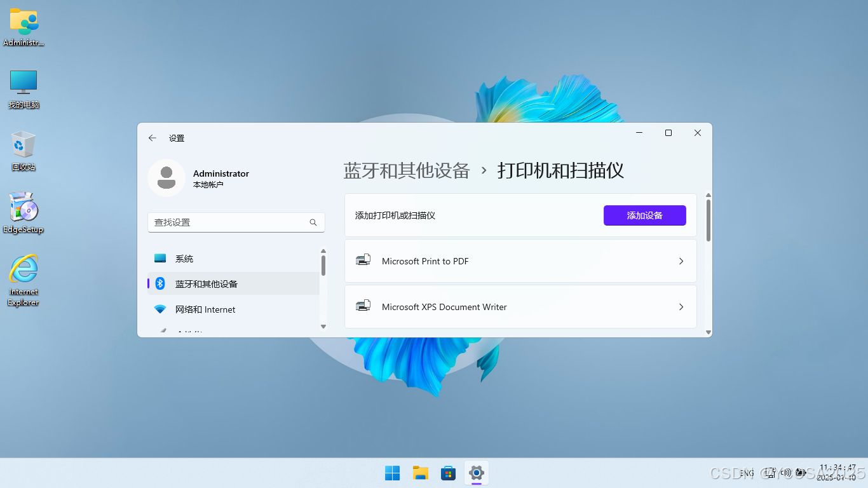Click the Settings gear taskbar icon
Screen dimensions: 868x488
477,473
